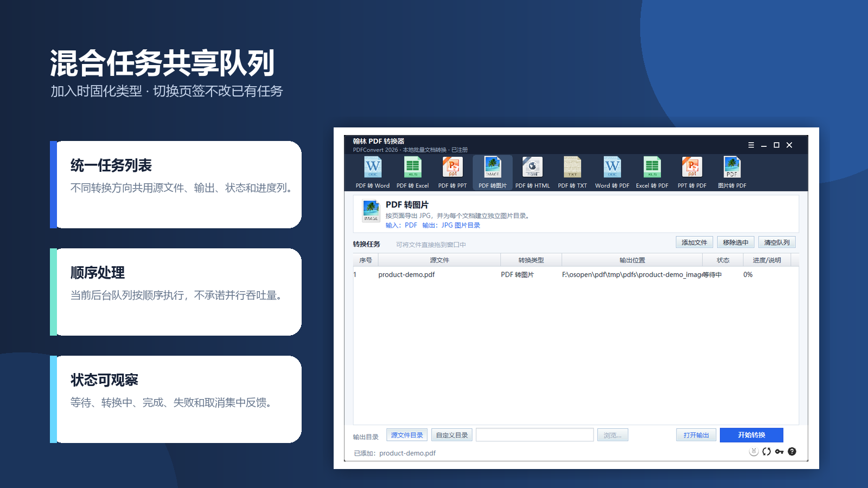Click the 状态 column header
The height and width of the screenshot is (488, 868).
tap(723, 260)
